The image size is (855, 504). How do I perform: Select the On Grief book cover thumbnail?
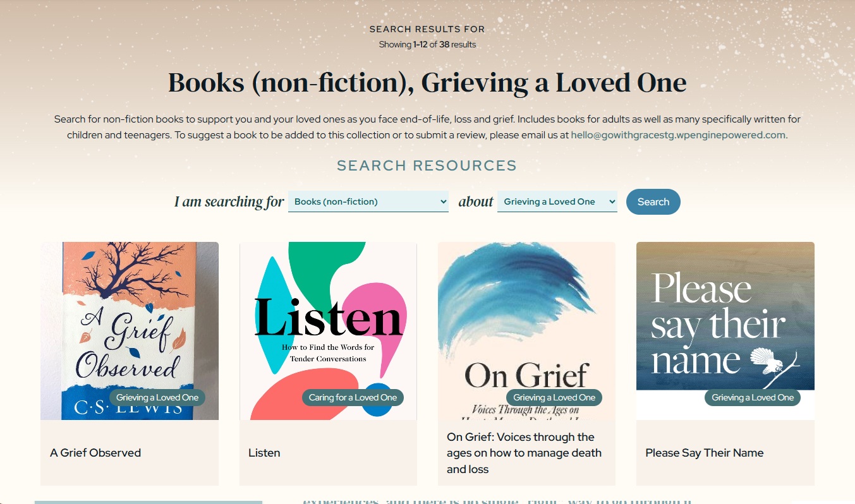526,331
